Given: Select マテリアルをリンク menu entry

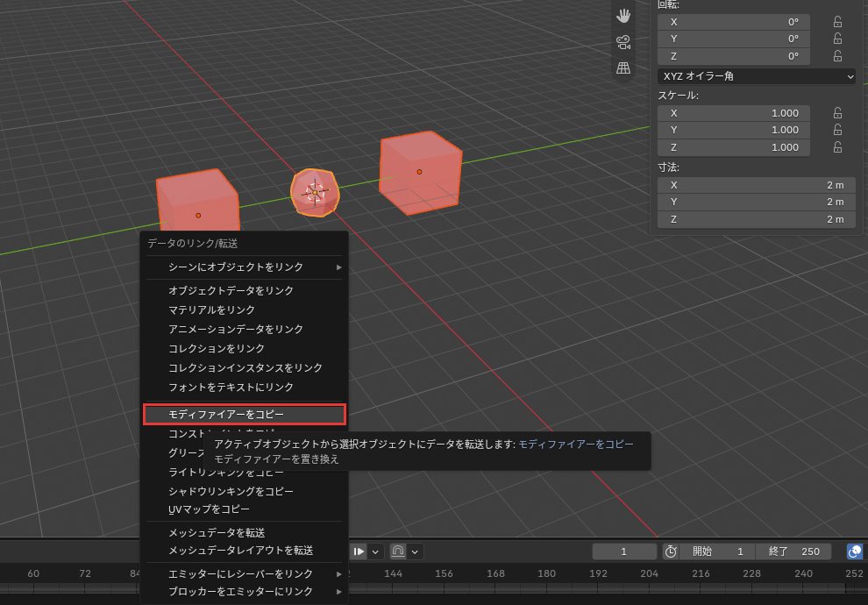Looking at the screenshot, I should (x=244, y=310).
